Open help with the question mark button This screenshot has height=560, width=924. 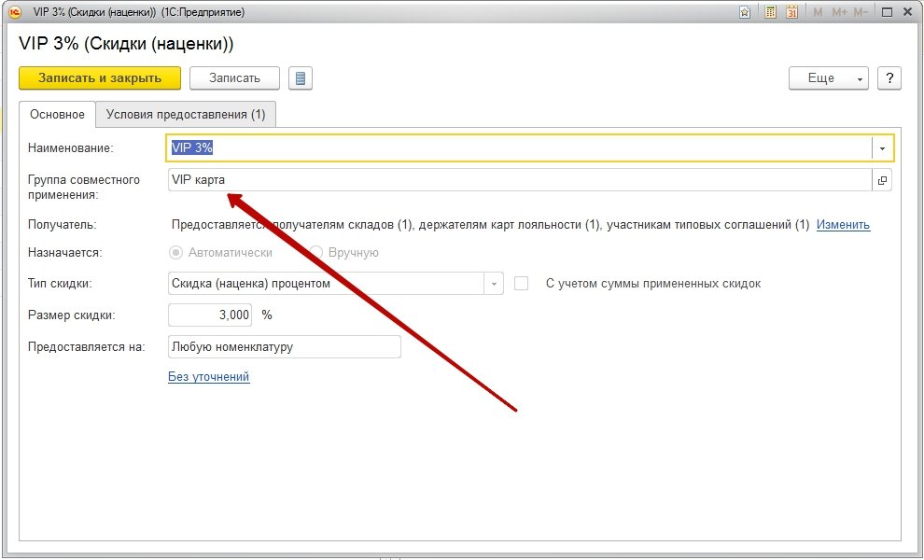point(889,78)
